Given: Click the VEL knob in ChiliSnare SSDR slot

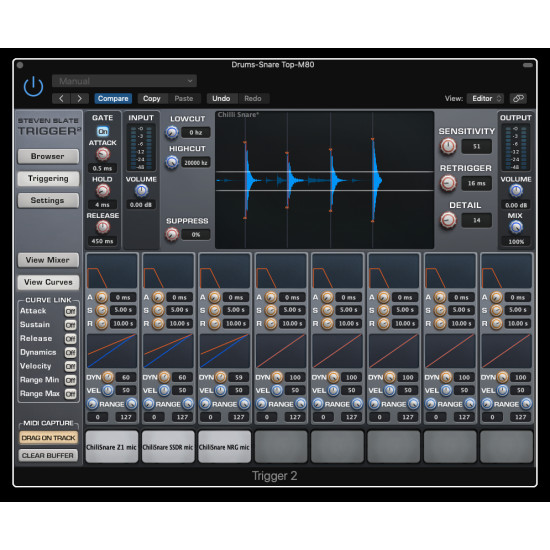Looking at the screenshot, I should coord(164,390).
